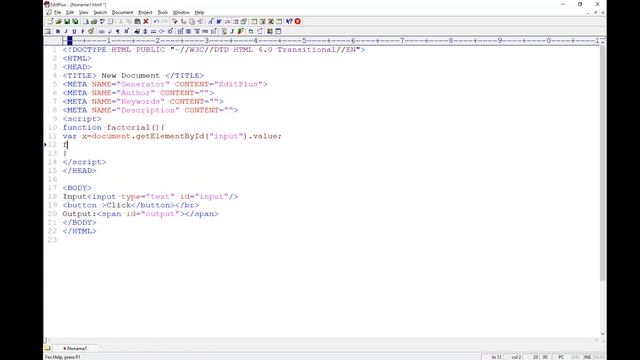
Task: Click the </HEAD> closing tag
Action: click(x=80, y=171)
